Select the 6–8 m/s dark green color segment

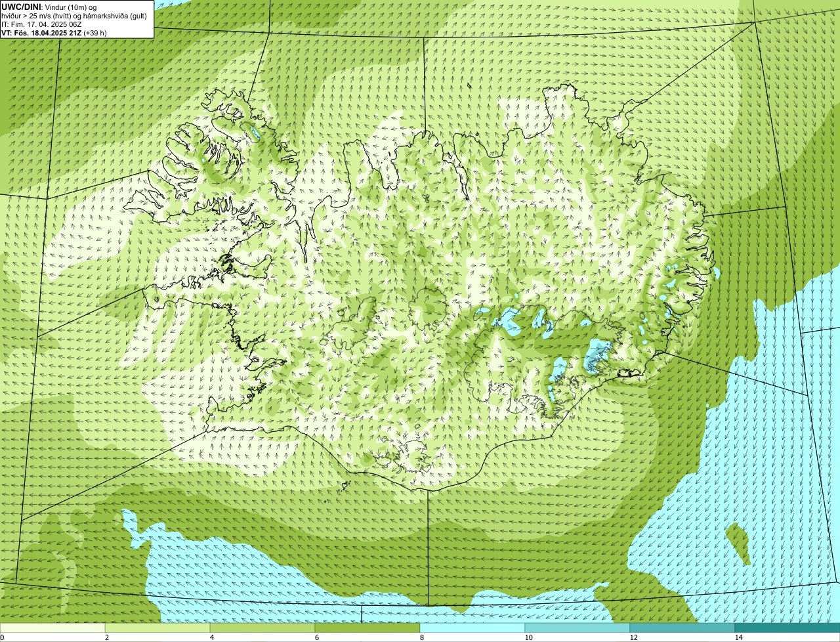click(x=367, y=628)
